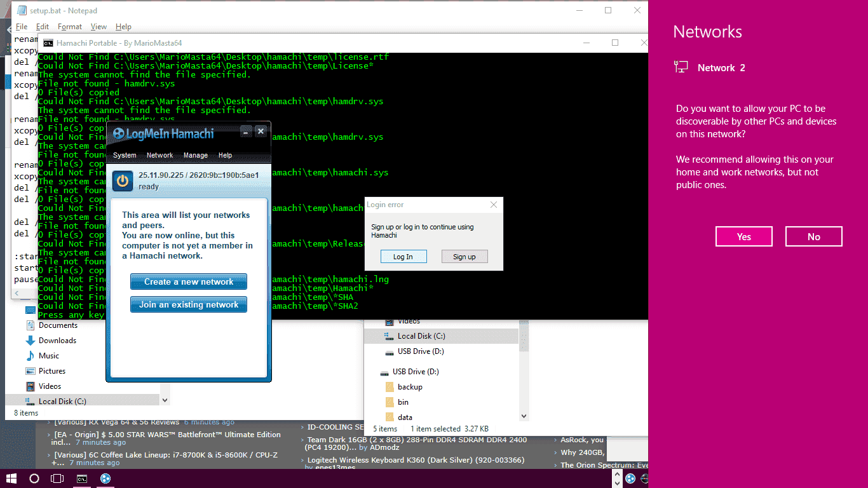Click the command prompt window title icon

(x=48, y=43)
